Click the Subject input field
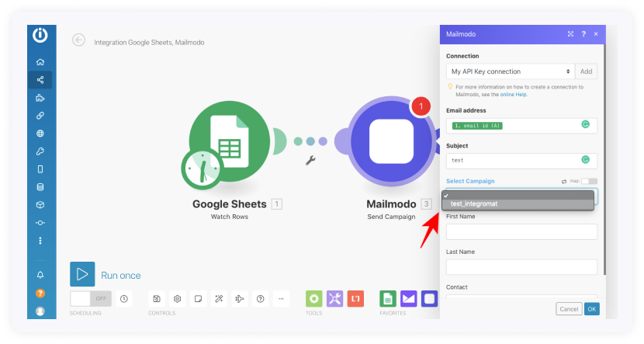The width and height of the screenshot is (644, 344). pos(521,161)
